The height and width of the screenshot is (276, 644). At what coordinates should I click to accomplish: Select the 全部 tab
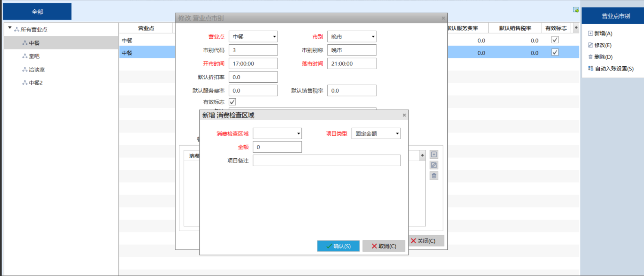(37, 12)
